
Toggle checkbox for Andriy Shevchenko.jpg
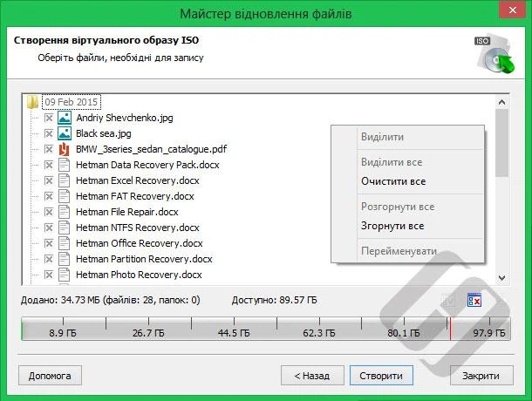49,118
